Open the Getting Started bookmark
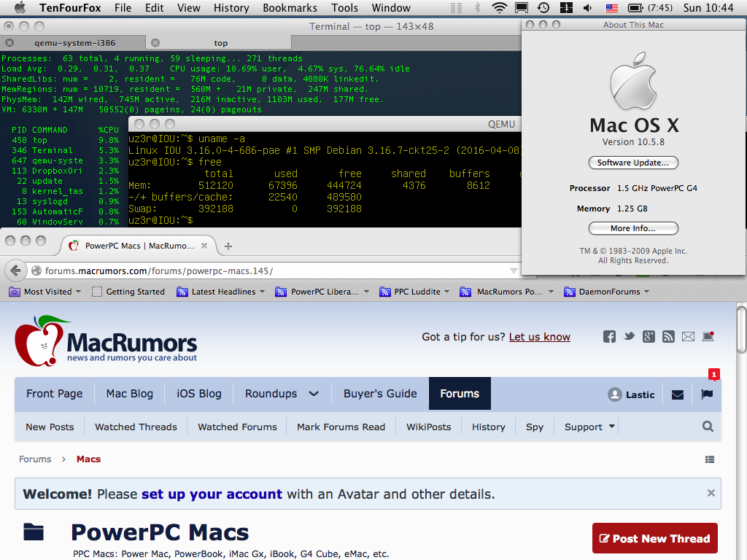 coord(128,292)
